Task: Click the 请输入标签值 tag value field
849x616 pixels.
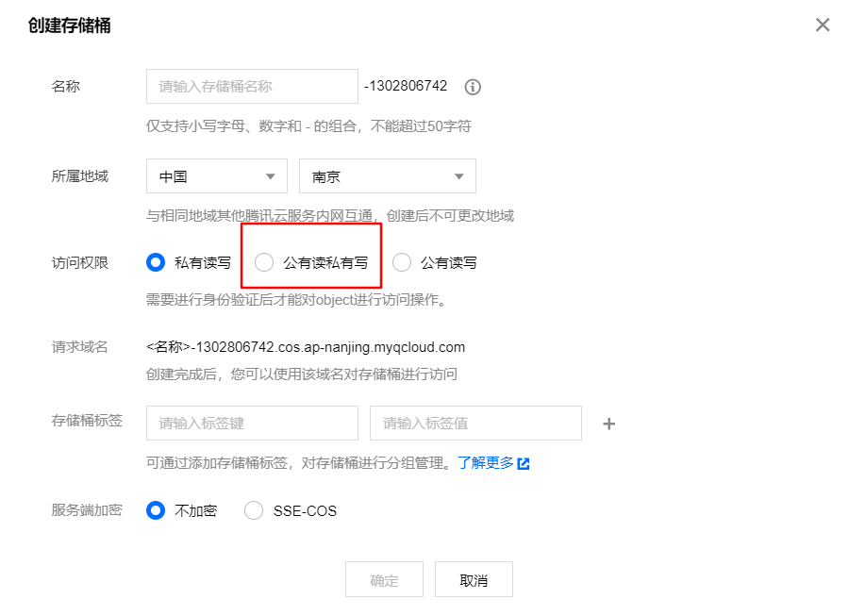Action: [476, 423]
